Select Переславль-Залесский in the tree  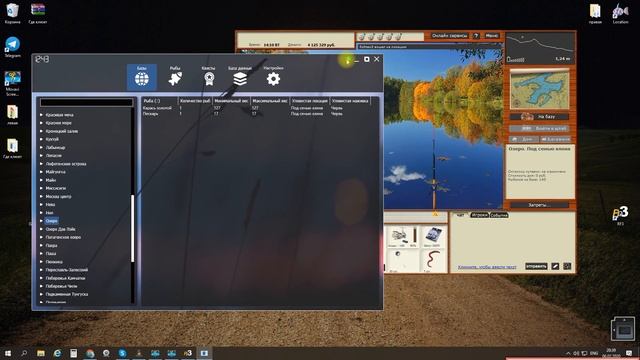click(x=67, y=270)
